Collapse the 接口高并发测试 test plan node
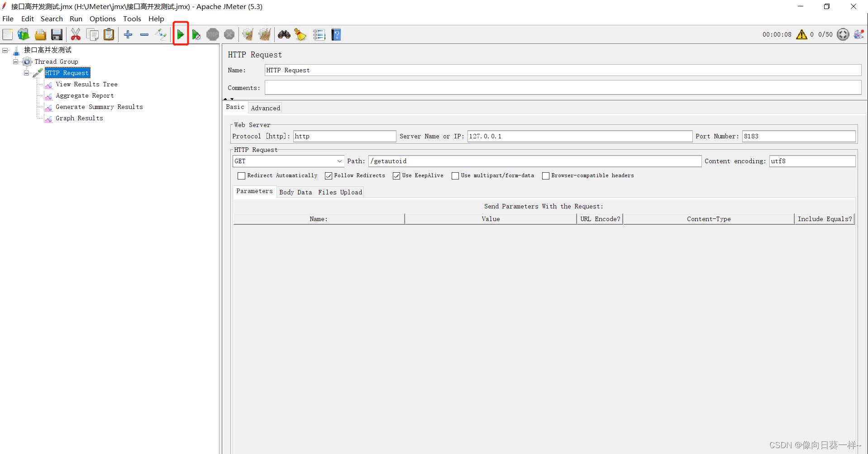 5,50
